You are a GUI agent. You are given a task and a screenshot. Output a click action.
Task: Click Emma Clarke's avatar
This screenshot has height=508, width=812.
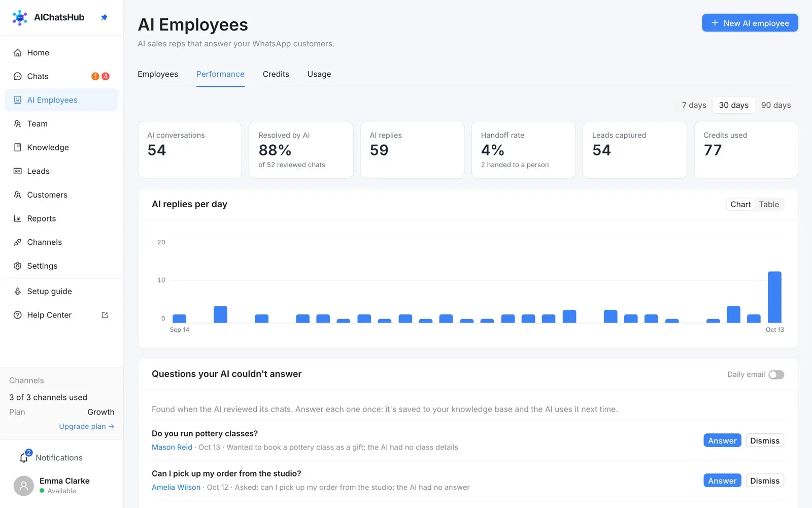pos(23,486)
